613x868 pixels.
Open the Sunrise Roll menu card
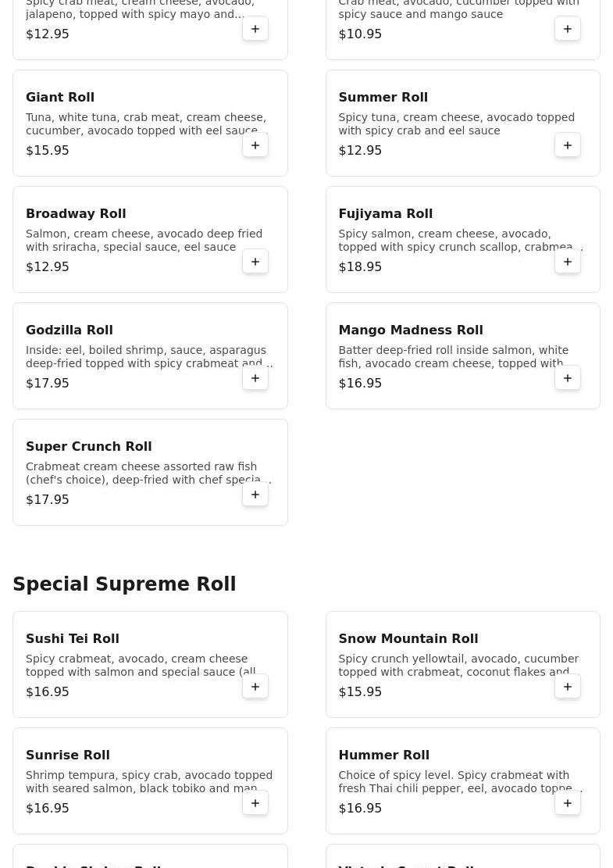point(150,780)
